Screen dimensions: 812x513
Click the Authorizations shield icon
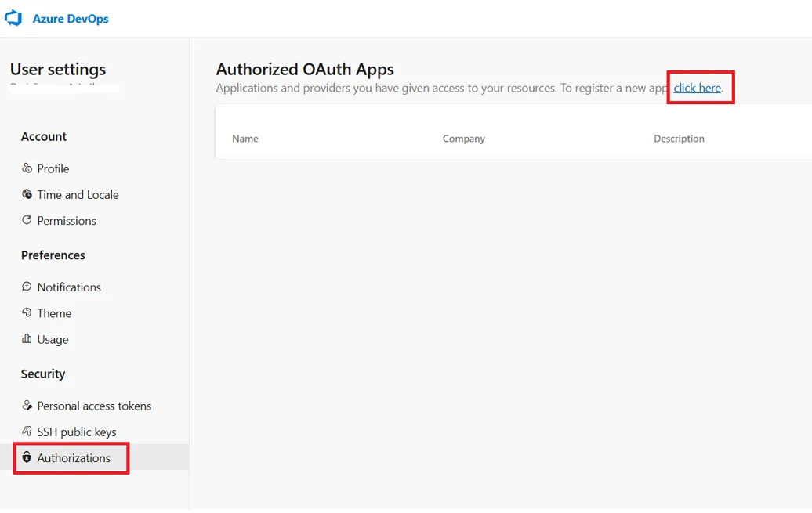tap(26, 458)
